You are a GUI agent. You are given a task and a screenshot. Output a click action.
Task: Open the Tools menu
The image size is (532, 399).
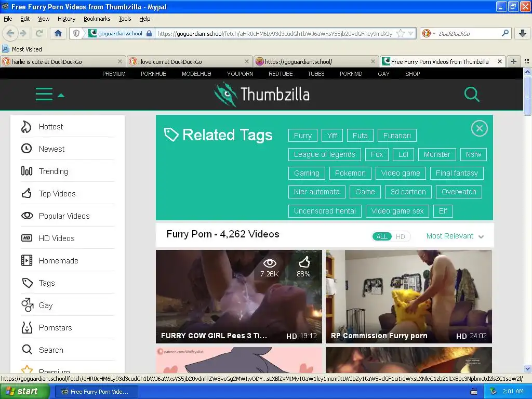click(125, 19)
